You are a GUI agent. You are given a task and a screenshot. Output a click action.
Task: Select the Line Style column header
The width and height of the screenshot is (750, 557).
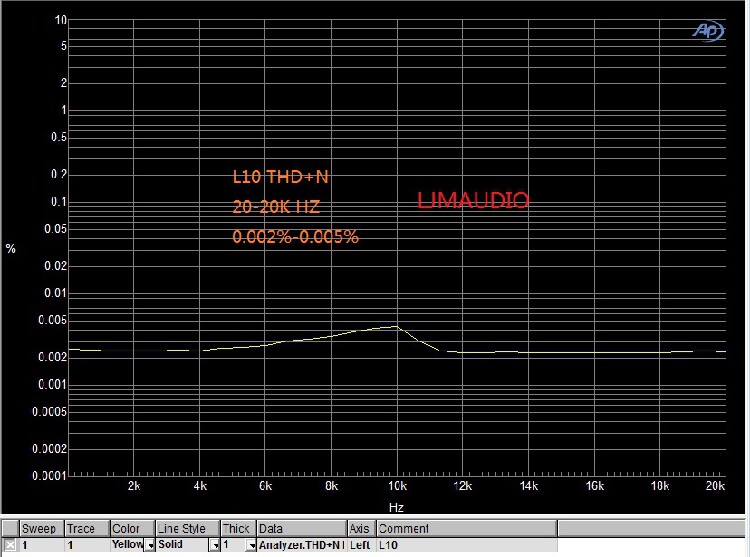(188, 528)
